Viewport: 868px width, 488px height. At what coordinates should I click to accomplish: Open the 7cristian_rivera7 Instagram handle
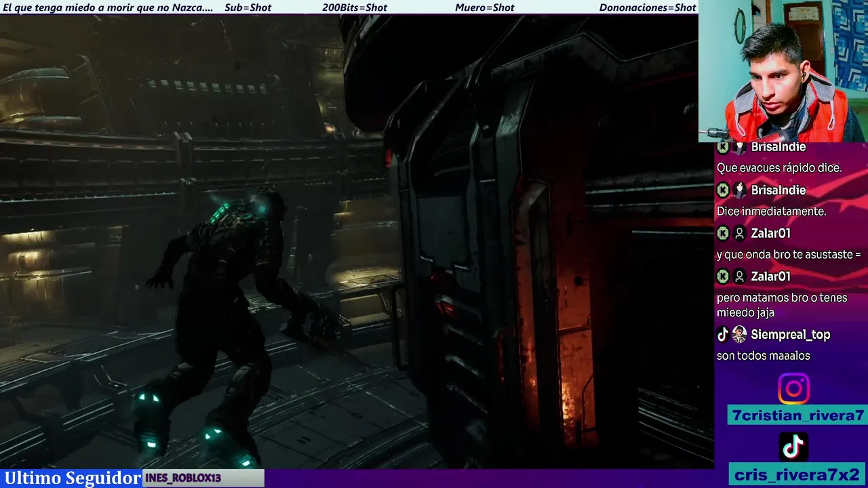click(797, 415)
